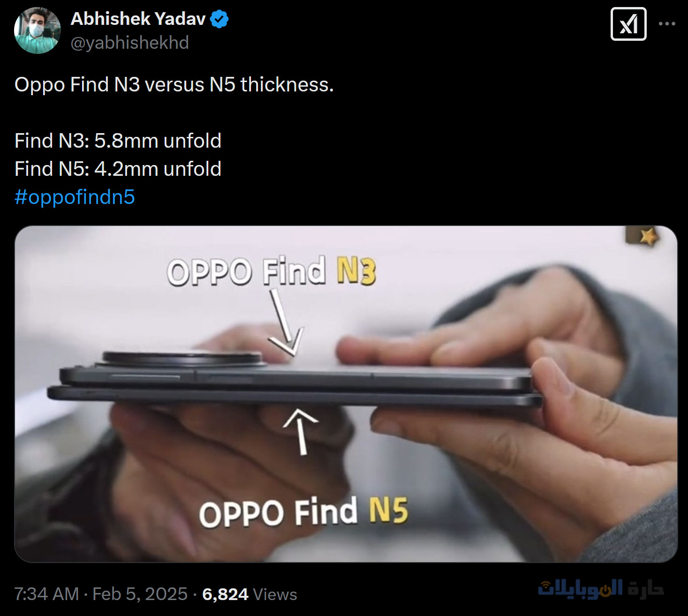Click the OPPO Find N3 caption

pos(272,271)
